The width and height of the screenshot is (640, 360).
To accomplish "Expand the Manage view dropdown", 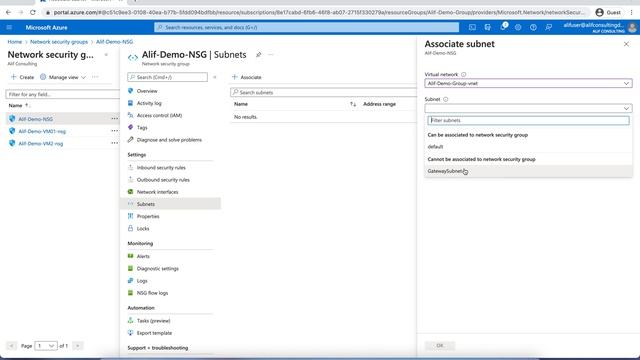I will (x=63, y=77).
